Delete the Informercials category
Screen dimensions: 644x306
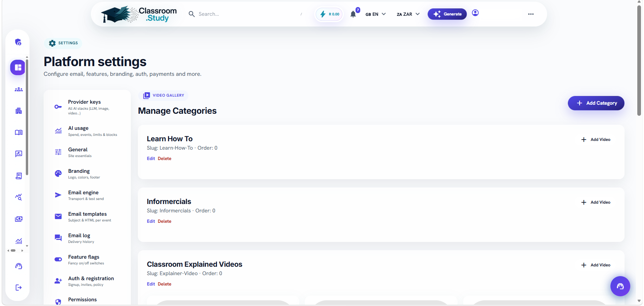coord(164,221)
